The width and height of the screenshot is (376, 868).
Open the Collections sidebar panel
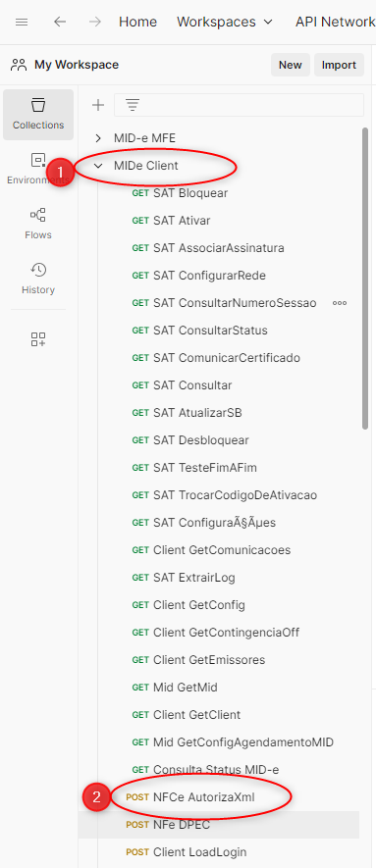(38, 115)
